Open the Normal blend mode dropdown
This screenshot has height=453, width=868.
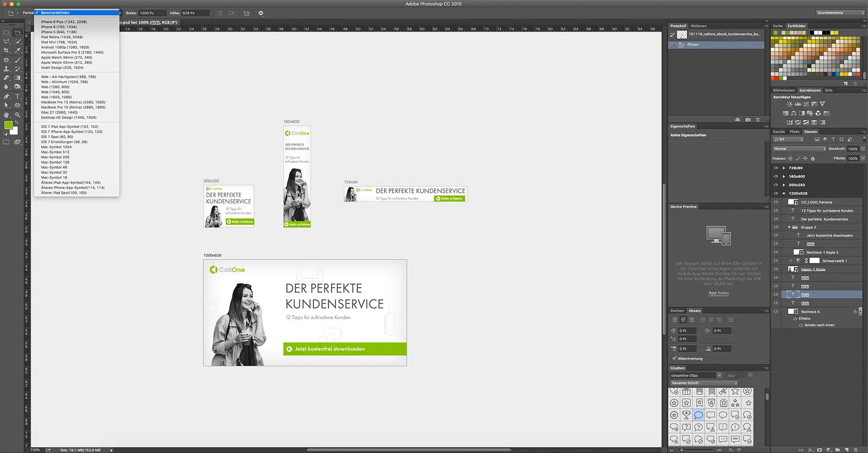(799, 149)
